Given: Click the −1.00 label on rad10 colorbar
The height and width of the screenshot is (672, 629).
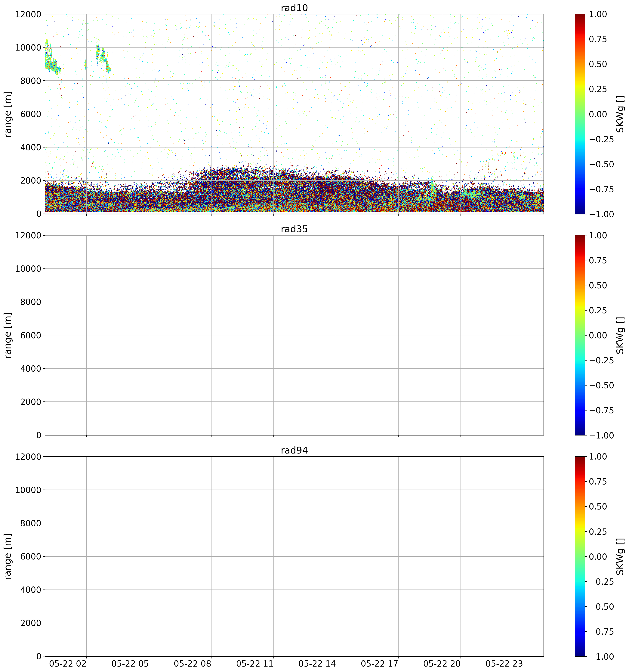Looking at the screenshot, I should [601, 214].
